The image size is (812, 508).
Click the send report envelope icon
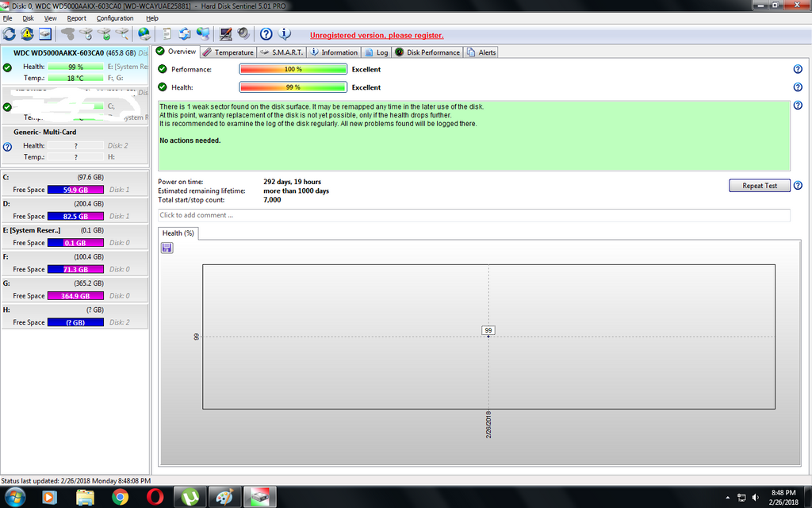(185, 34)
